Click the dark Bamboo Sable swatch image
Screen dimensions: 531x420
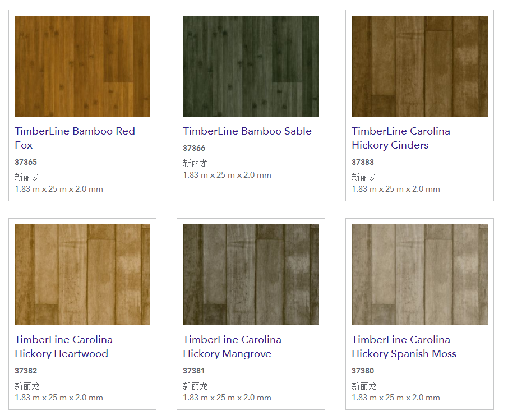click(251, 66)
